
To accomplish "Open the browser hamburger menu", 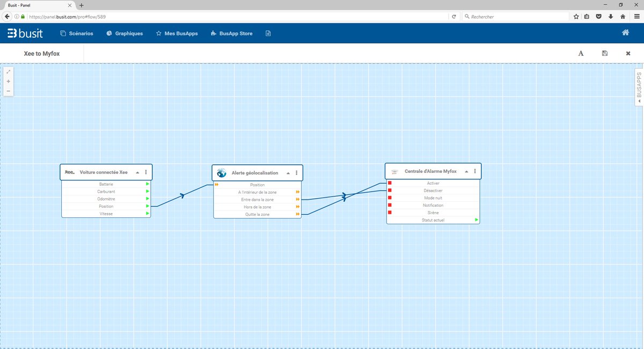I will point(636,17).
